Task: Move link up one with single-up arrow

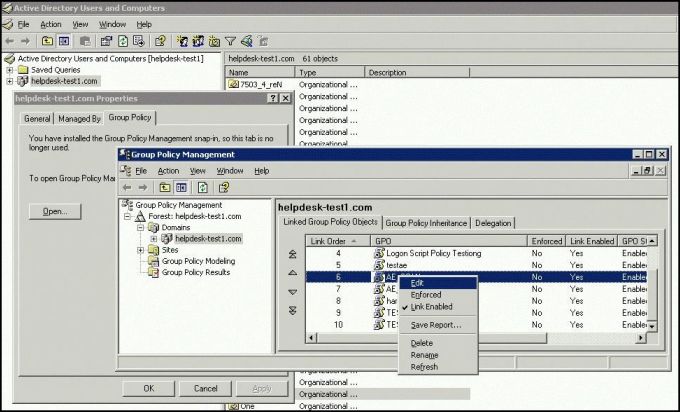Action: [292, 273]
